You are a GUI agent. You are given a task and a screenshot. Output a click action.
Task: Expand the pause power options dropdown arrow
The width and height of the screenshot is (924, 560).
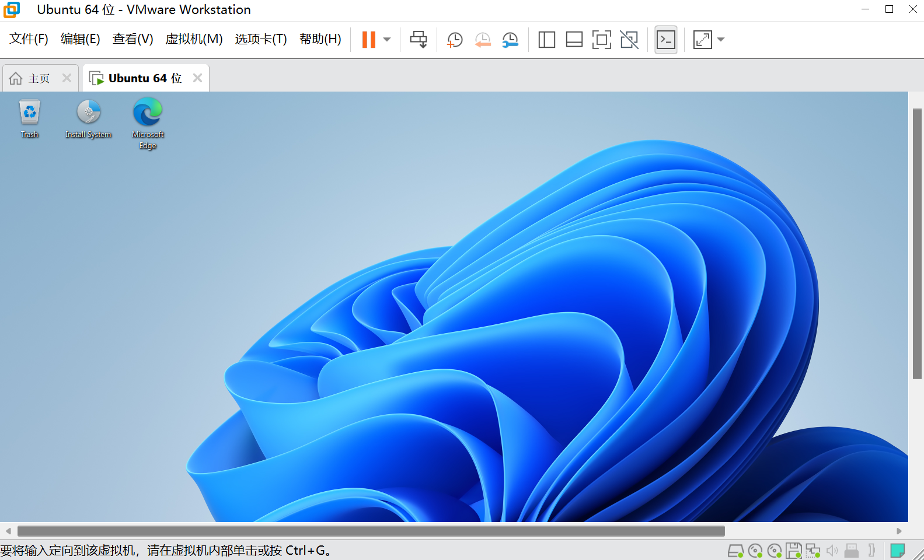pyautogui.click(x=387, y=40)
